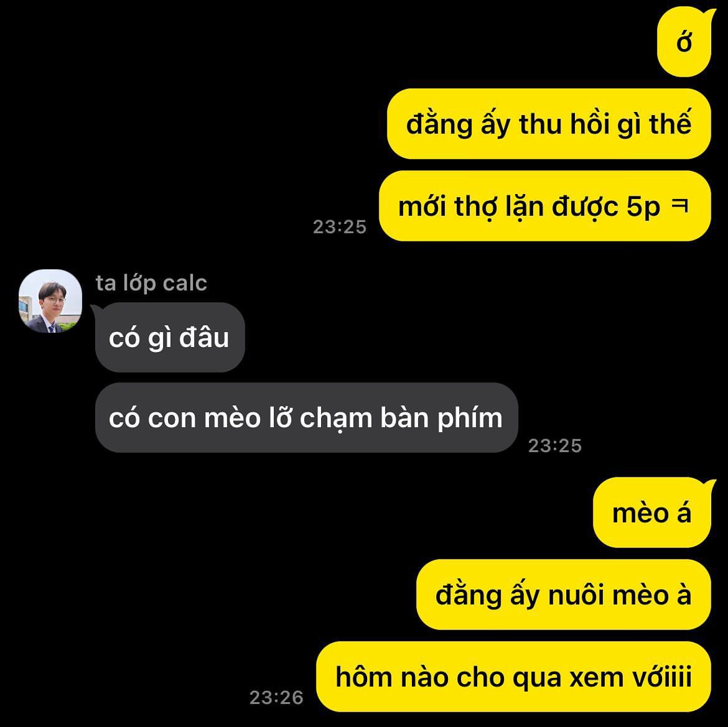Select the 'hôm nào cho qua xem vớiiii' message
Screen dimensions: 728x727
point(513,677)
